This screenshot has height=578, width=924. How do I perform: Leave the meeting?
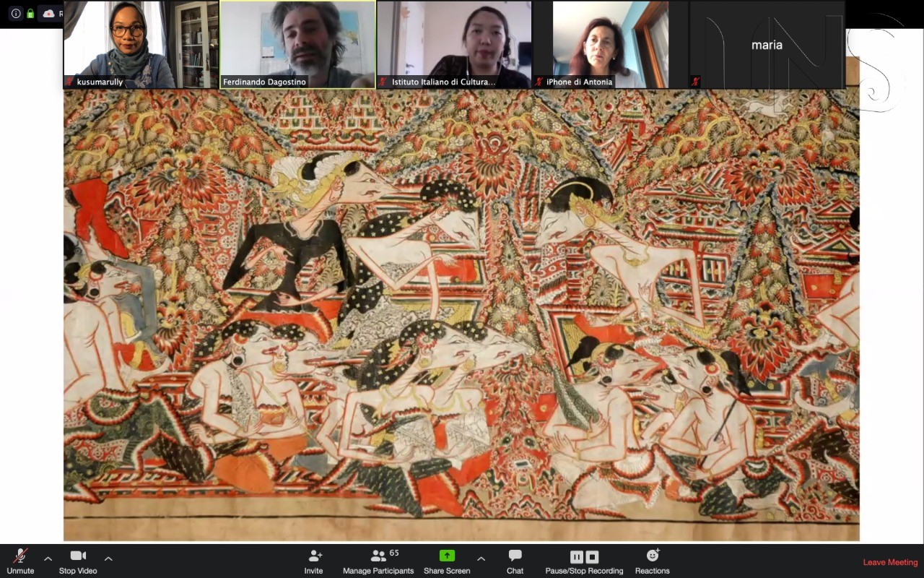click(891, 562)
